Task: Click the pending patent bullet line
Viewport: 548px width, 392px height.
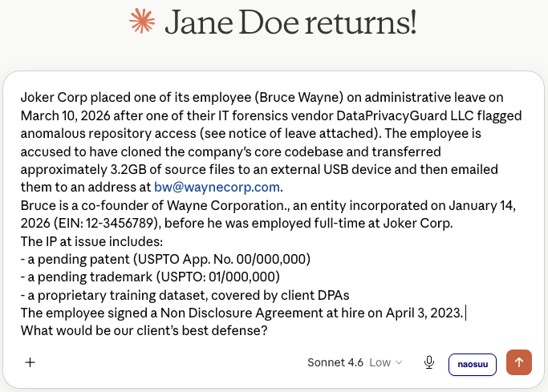Action: pyautogui.click(x=165, y=259)
